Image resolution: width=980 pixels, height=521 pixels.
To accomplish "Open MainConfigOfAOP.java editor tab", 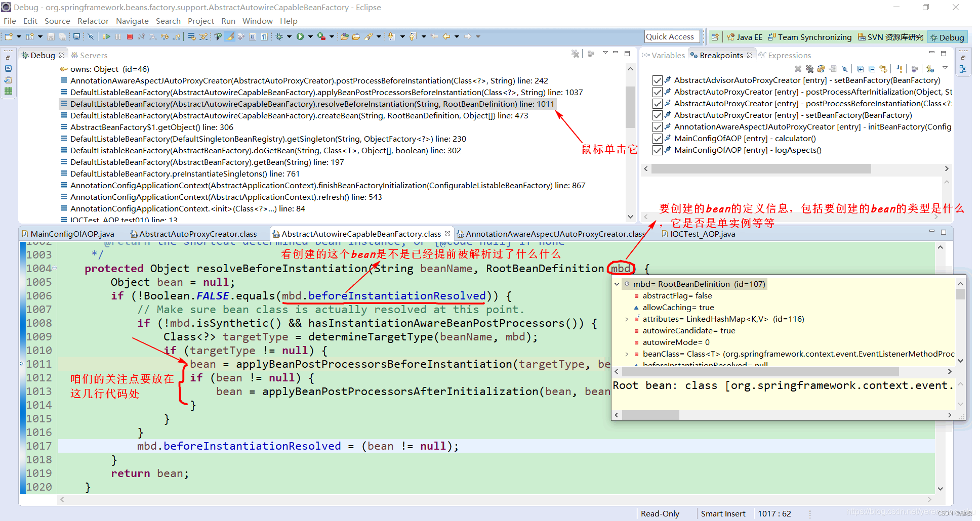I will 68,234.
